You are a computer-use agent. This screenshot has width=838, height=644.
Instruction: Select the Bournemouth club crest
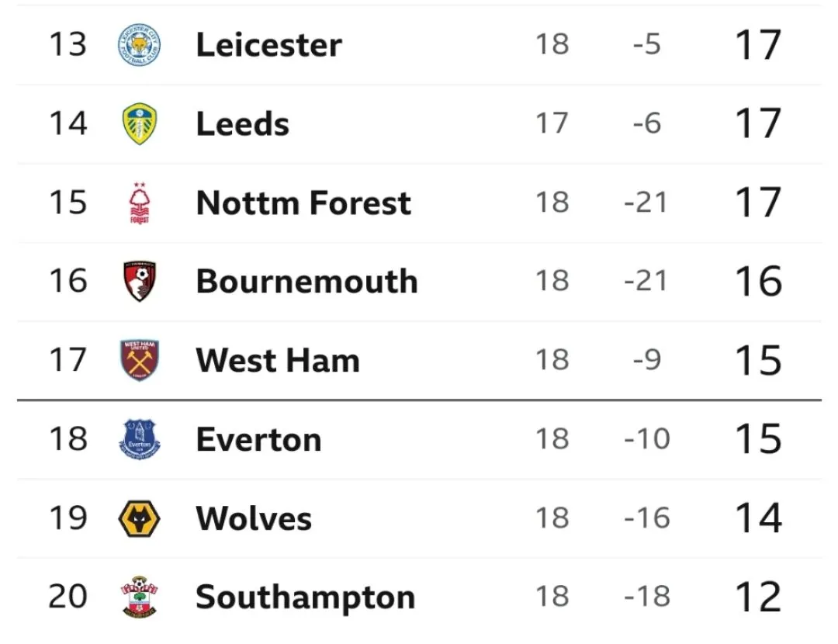click(x=140, y=282)
